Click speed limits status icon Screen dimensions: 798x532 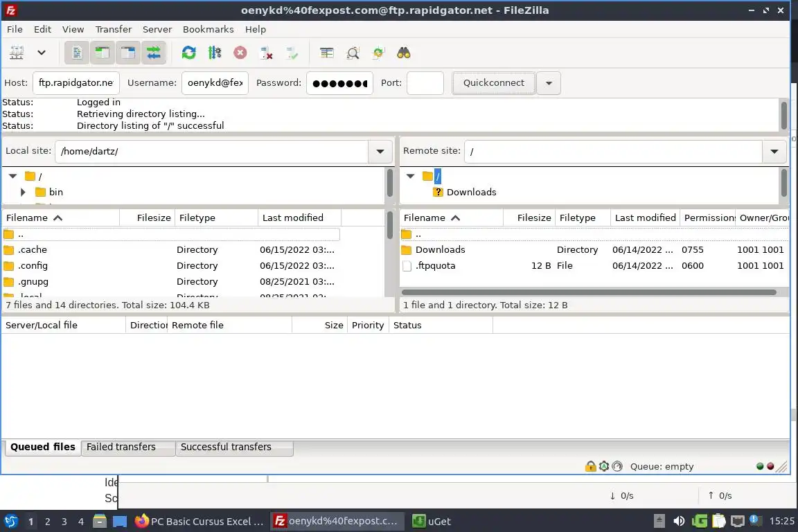(x=617, y=465)
